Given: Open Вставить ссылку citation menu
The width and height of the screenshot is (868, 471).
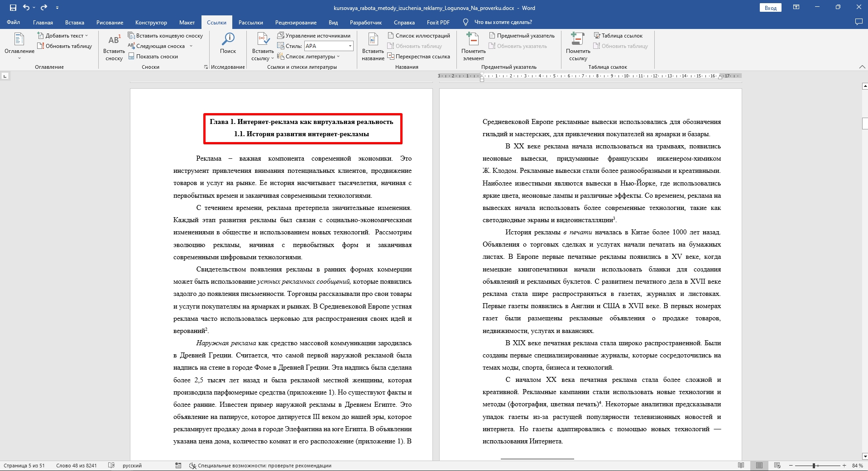Looking at the screenshot, I should coord(263,47).
